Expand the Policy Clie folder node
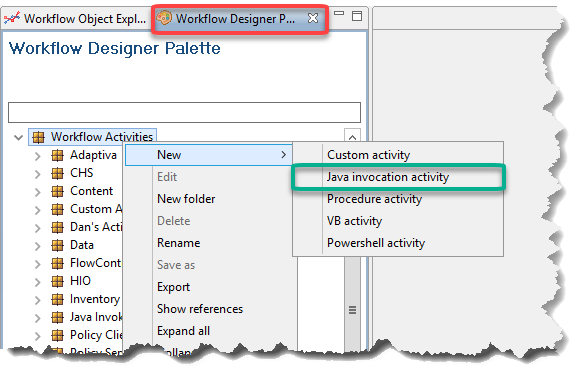The height and width of the screenshot is (367, 572). tap(38, 336)
